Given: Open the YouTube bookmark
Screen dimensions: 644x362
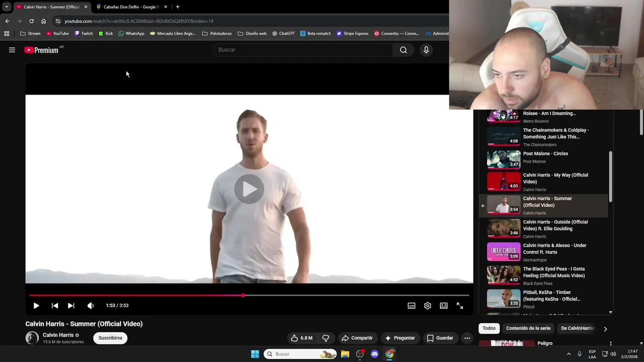Looking at the screenshot, I should [57, 34].
